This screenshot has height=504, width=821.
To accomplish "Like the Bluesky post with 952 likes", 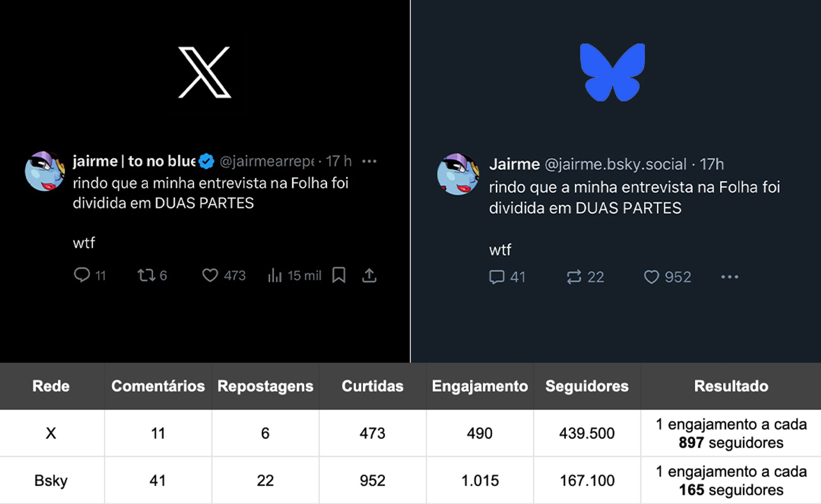I will point(667,277).
